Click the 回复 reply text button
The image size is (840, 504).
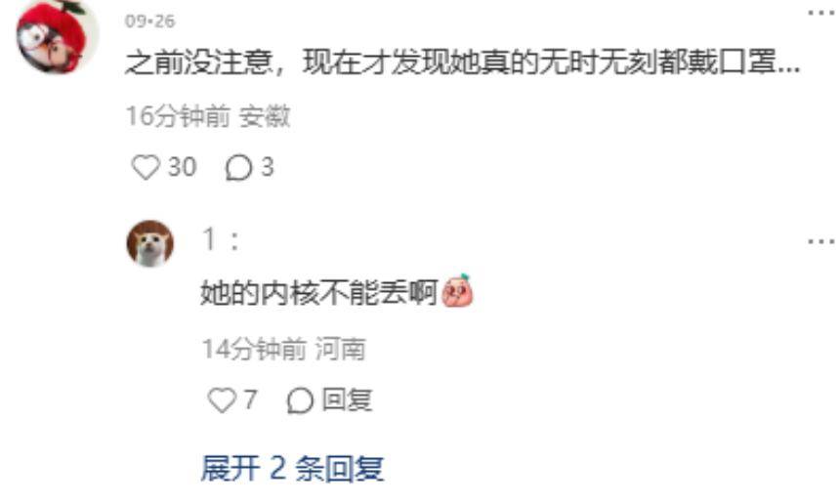[x=347, y=400]
